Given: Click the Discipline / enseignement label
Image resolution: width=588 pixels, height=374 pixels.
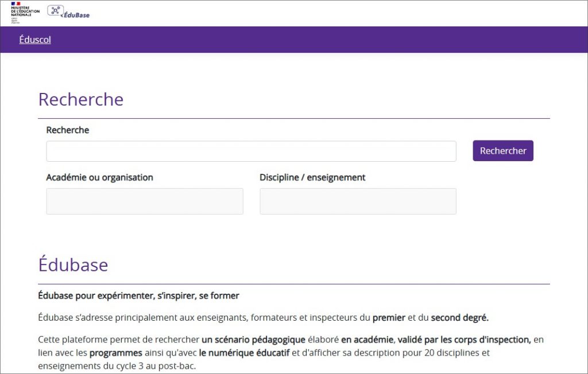Looking at the screenshot, I should pos(312,177).
